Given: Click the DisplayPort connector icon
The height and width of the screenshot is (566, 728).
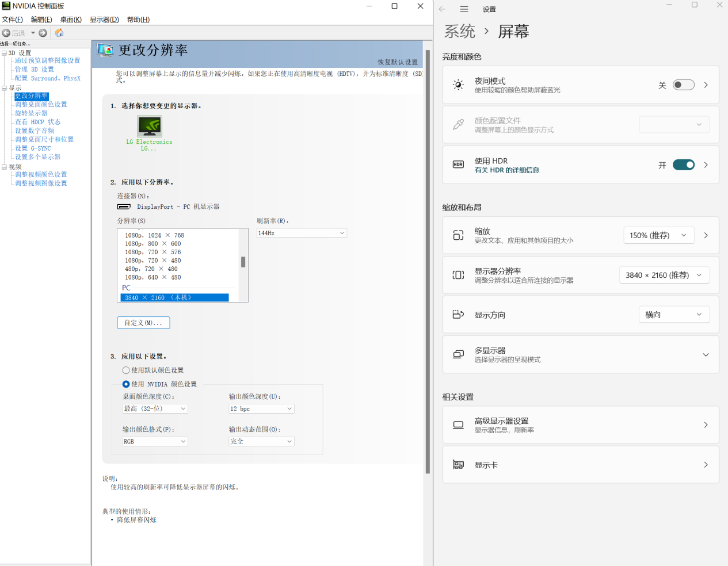Looking at the screenshot, I should [x=124, y=206].
